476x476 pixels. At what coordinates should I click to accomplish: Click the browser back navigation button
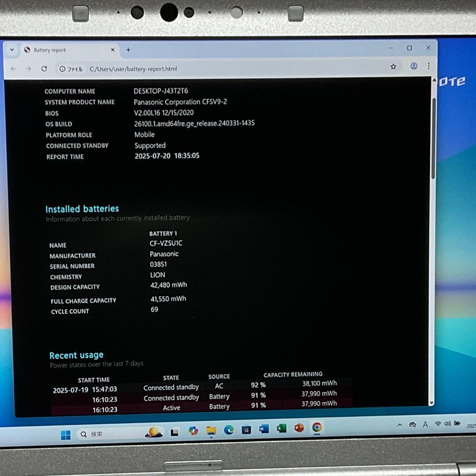click(13, 69)
